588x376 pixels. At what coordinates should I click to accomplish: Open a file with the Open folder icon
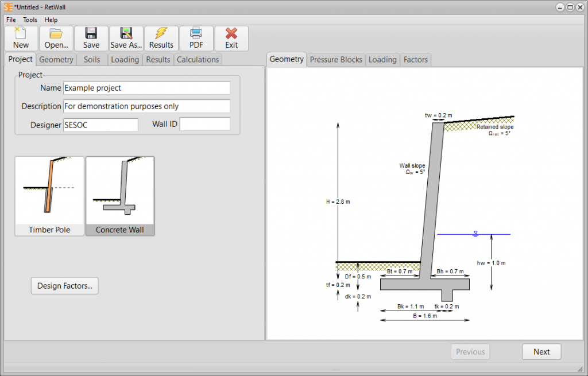[x=56, y=38]
